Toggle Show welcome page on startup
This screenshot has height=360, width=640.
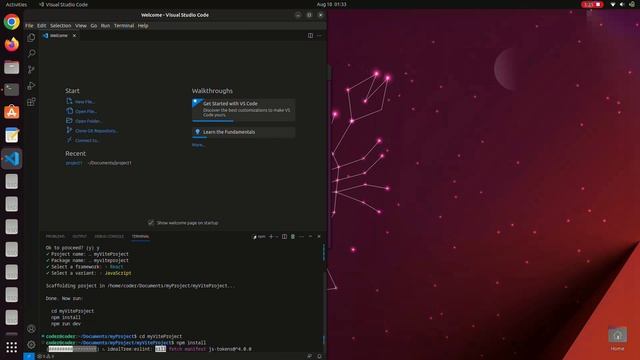151,223
